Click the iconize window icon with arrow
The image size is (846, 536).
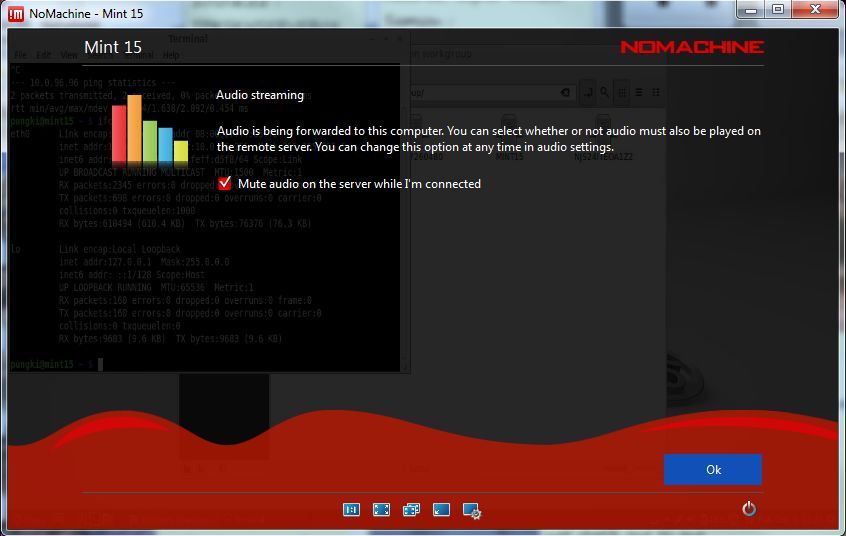tap(441, 510)
